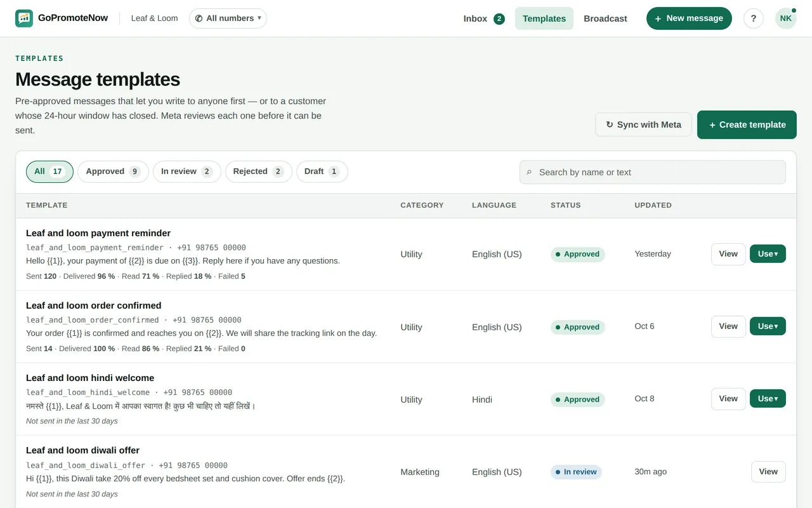Viewport: 812px width, 508px height.
Task: Click the Hindi language cell
Action: click(x=482, y=399)
